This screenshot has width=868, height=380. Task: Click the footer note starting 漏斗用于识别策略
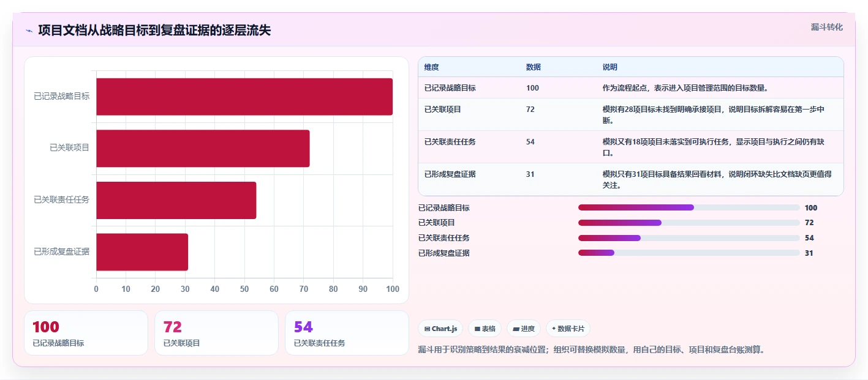(x=591, y=350)
